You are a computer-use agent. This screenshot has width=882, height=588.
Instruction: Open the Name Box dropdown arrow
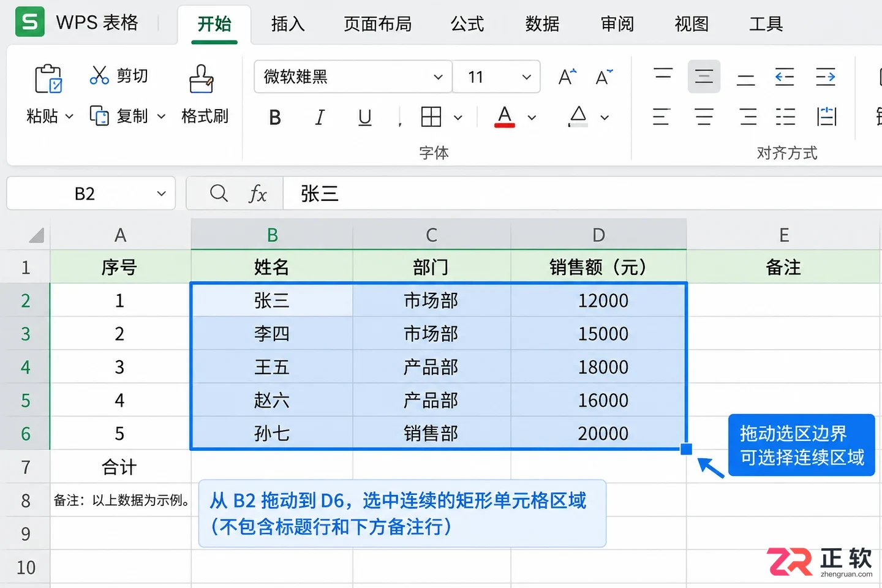(161, 194)
